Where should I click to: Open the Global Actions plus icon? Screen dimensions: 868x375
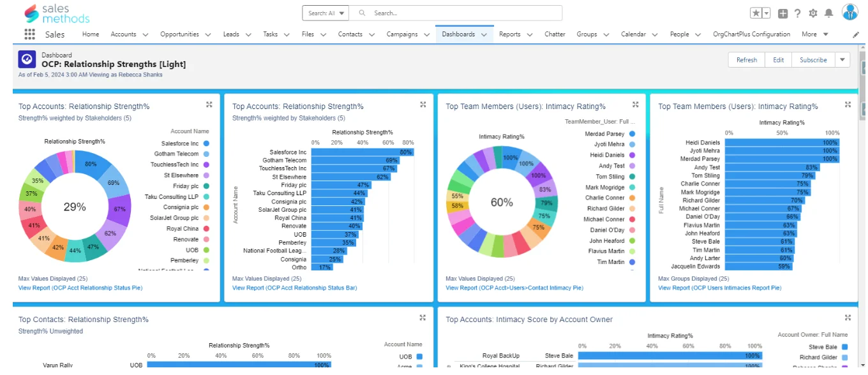783,13
